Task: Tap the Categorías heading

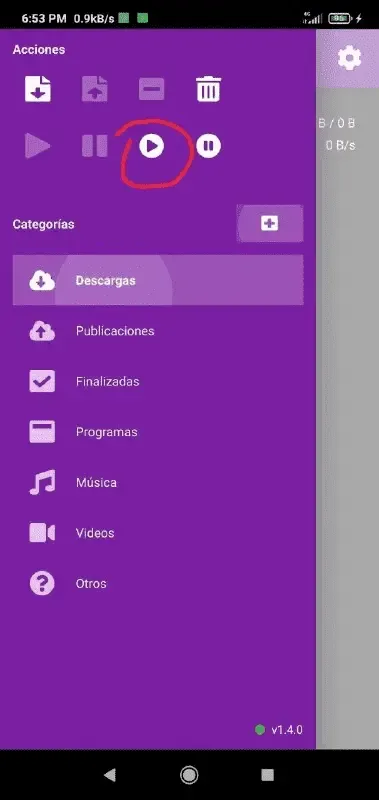Action: click(43, 224)
